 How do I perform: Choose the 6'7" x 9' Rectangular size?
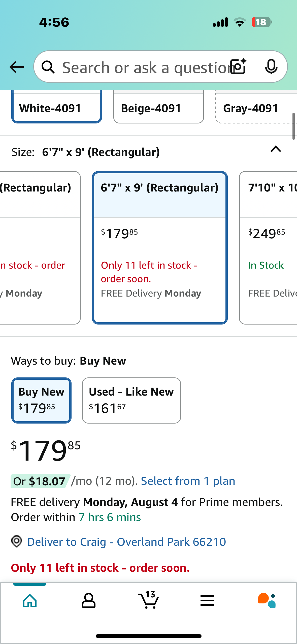point(160,248)
